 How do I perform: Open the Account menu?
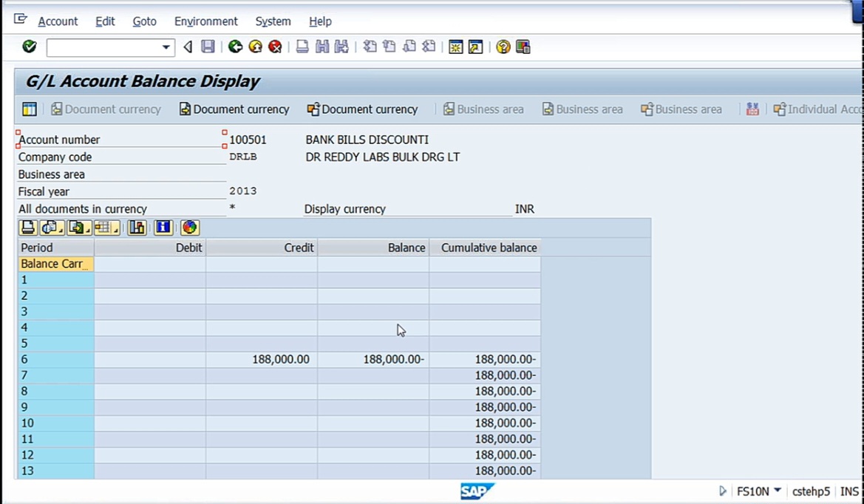point(58,21)
